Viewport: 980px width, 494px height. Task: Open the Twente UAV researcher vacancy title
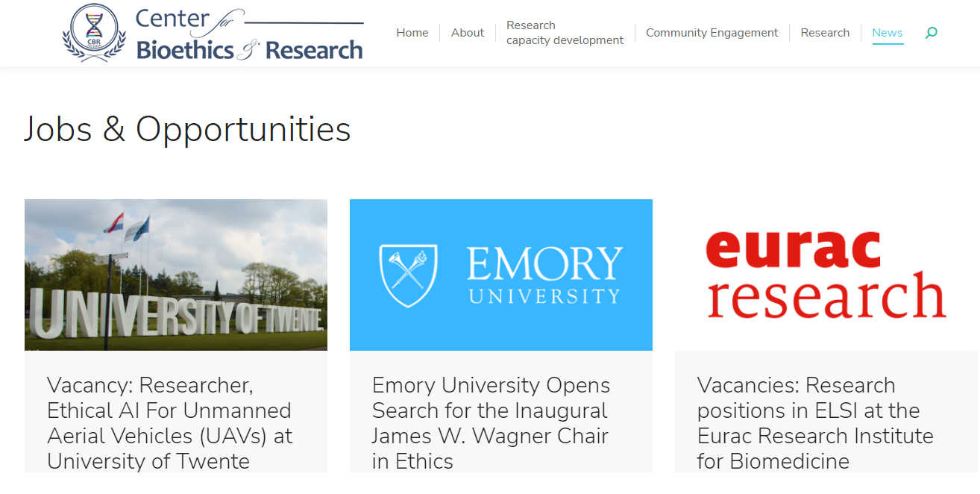coord(169,423)
